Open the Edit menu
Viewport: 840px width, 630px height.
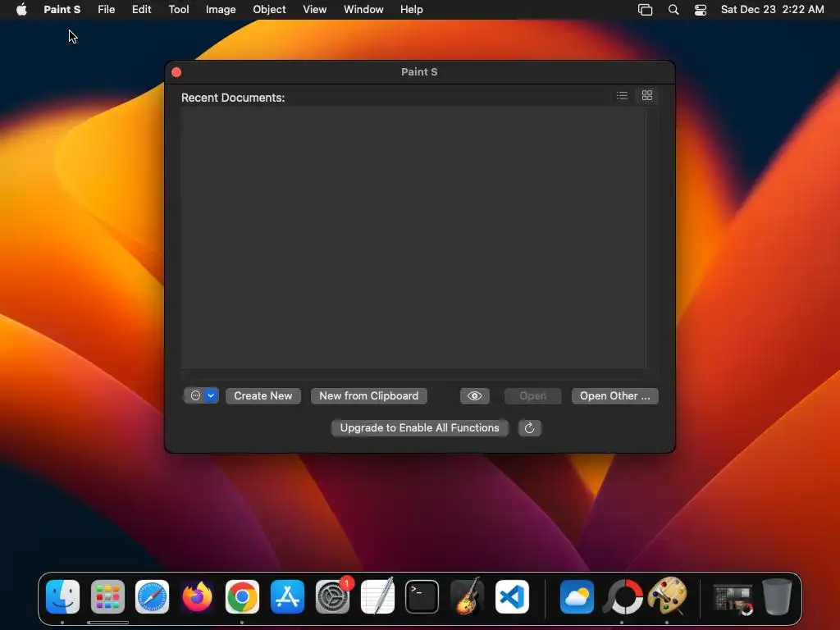[141, 10]
